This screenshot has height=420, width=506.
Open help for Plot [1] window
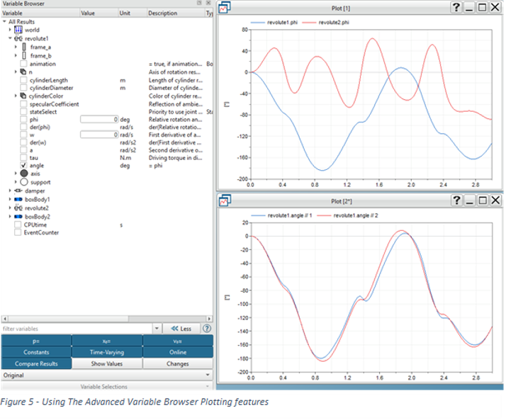click(456, 7)
